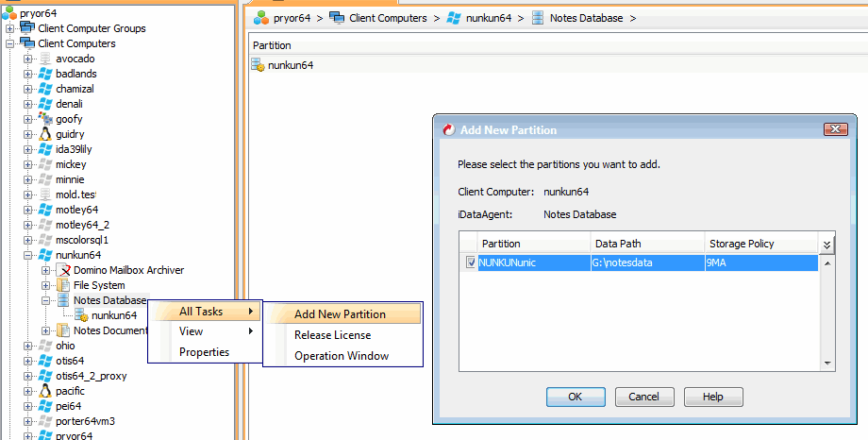Viewport: 868px width, 440px height.
Task: Click the partition table scrollbar down arrow
Action: (x=827, y=363)
